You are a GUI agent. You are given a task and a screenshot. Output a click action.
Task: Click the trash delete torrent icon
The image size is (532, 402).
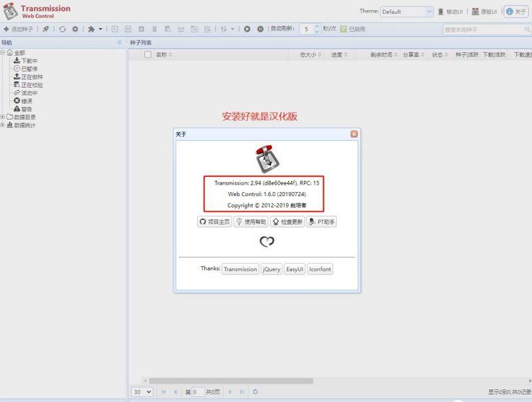(154, 29)
